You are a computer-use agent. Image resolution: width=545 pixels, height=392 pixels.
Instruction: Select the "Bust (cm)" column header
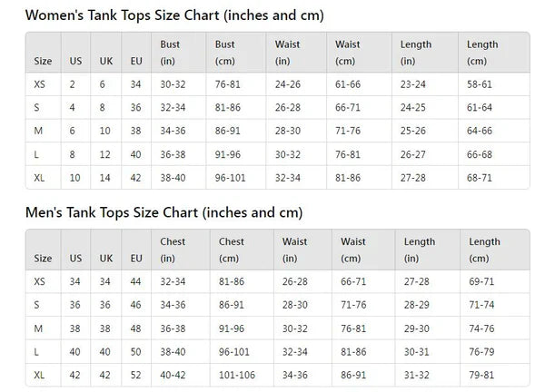(x=225, y=53)
